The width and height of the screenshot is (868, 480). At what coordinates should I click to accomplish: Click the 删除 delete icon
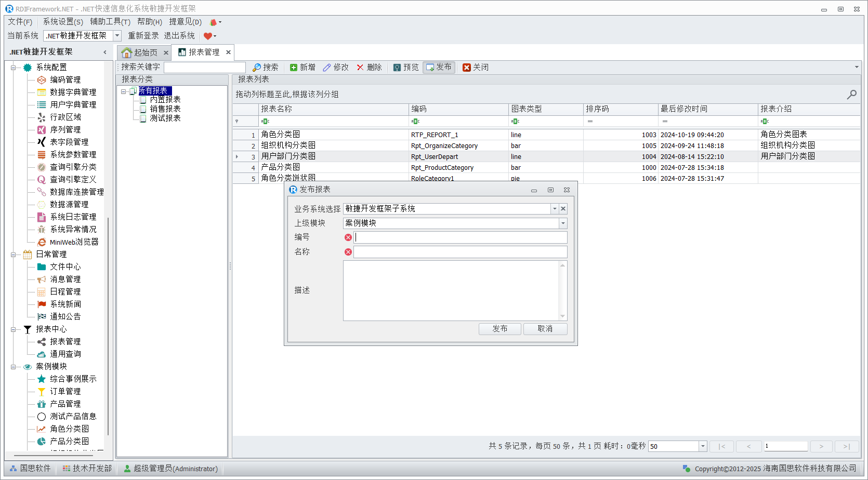click(x=360, y=68)
